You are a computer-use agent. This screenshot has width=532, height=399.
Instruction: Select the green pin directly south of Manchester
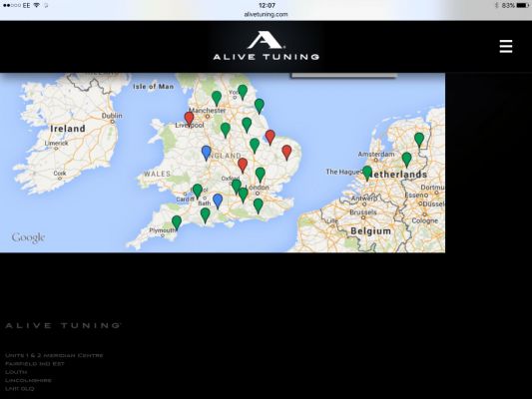pyautogui.click(x=226, y=131)
